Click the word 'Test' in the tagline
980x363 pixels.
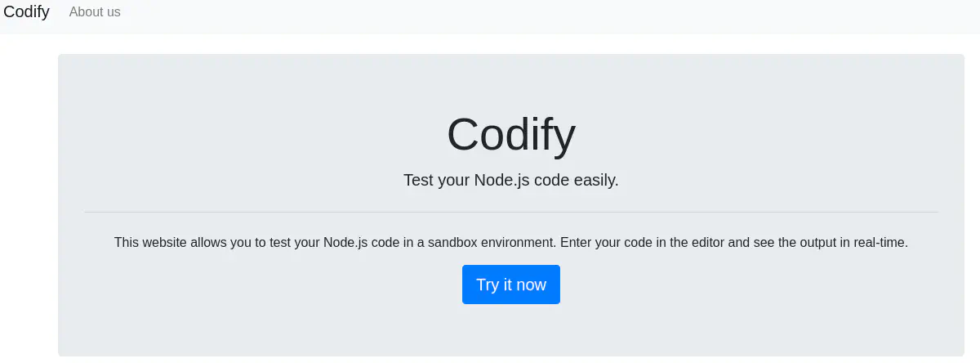point(418,180)
